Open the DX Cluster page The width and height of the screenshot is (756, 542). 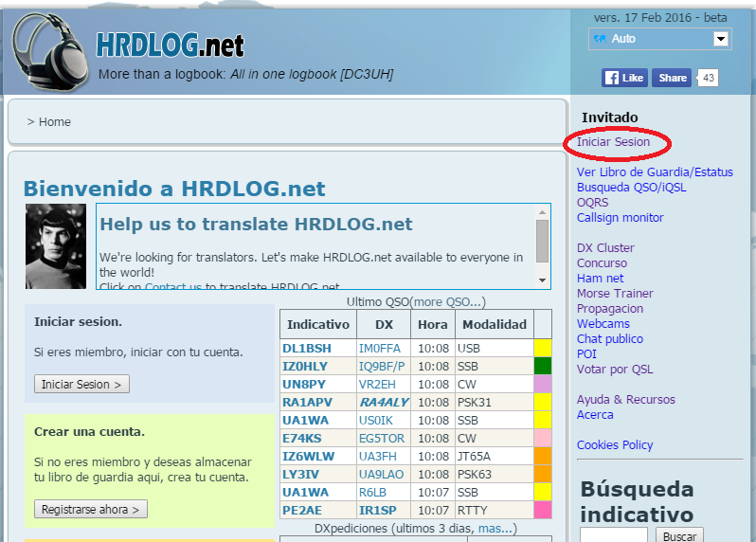coord(605,248)
